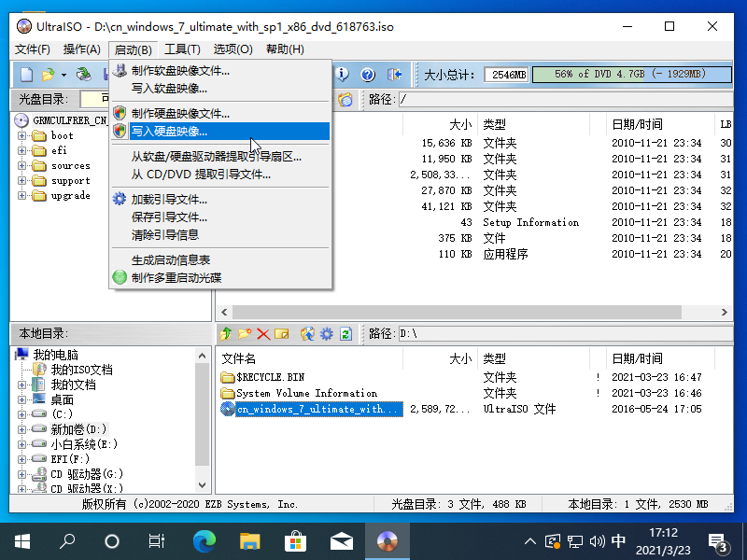Click the Open file toolbar icon

tap(48, 74)
